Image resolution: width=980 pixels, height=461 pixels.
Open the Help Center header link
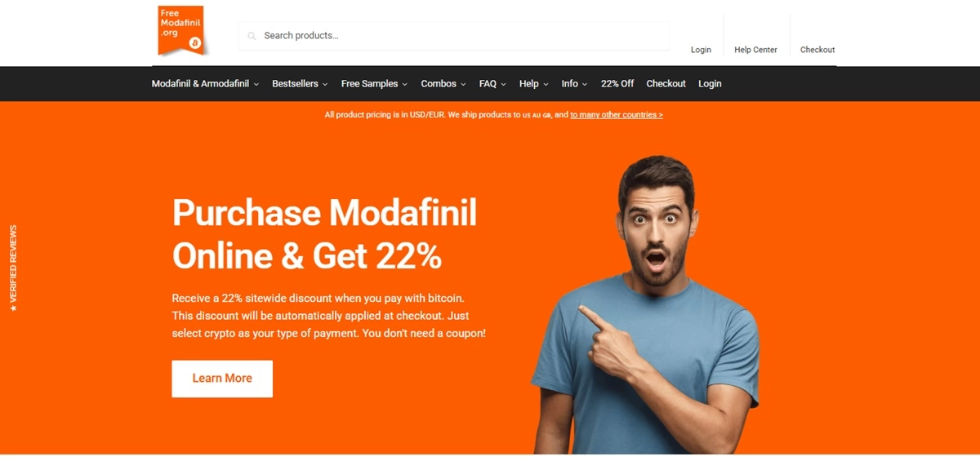coord(755,50)
